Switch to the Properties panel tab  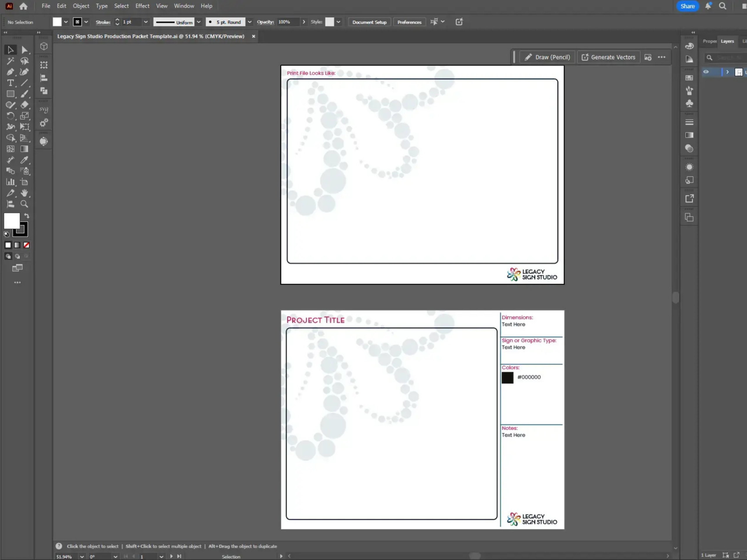coord(709,41)
